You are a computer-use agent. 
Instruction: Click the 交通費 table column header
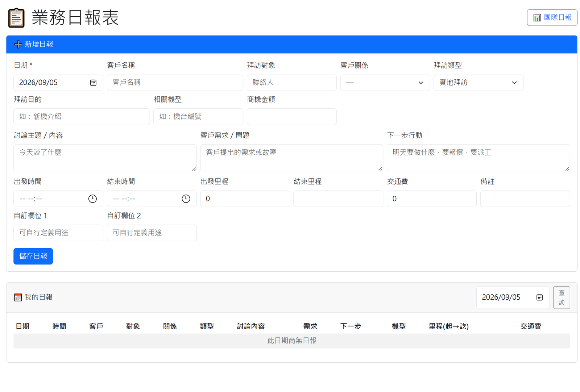click(x=531, y=326)
